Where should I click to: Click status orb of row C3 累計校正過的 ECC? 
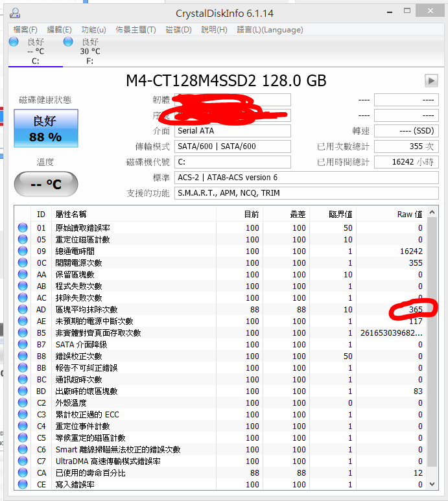(x=23, y=414)
